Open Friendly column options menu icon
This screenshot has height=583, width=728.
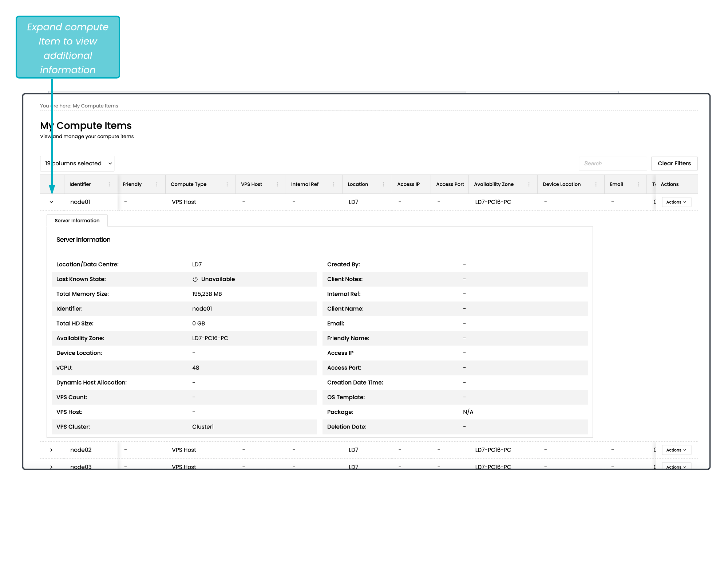click(157, 184)
